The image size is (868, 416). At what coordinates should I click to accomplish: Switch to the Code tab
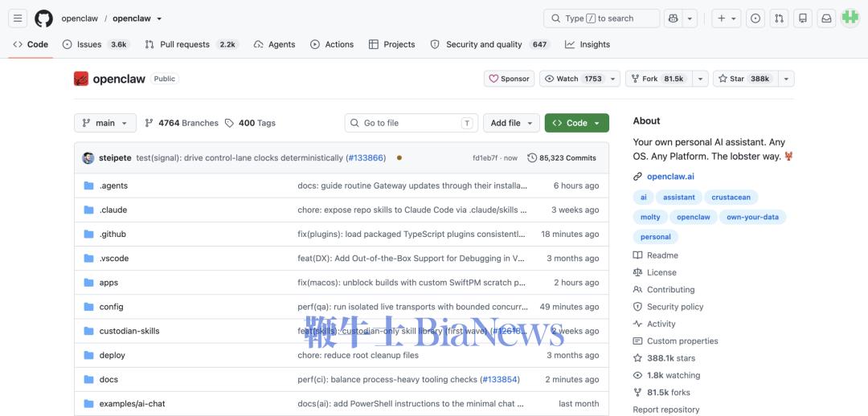pyautogui.click(x=31, y=44)
